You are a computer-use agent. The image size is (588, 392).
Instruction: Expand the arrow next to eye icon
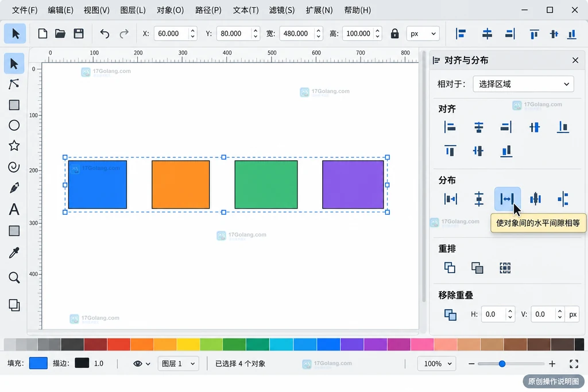(x=148, y=364)
